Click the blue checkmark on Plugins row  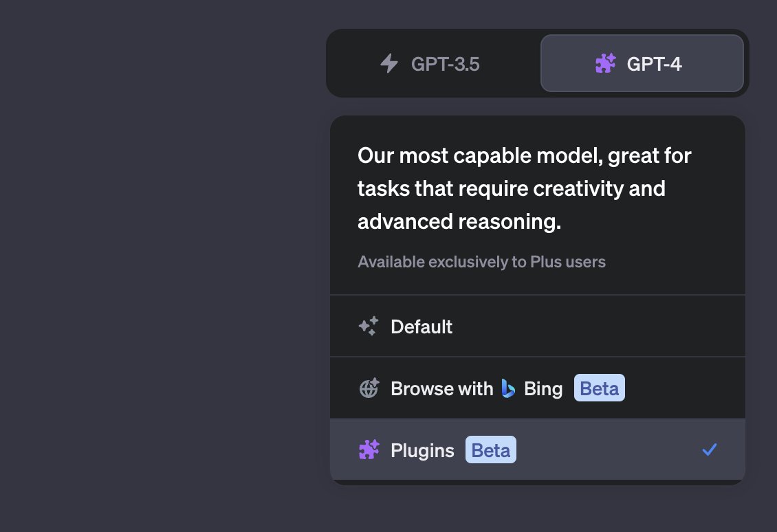710,450
